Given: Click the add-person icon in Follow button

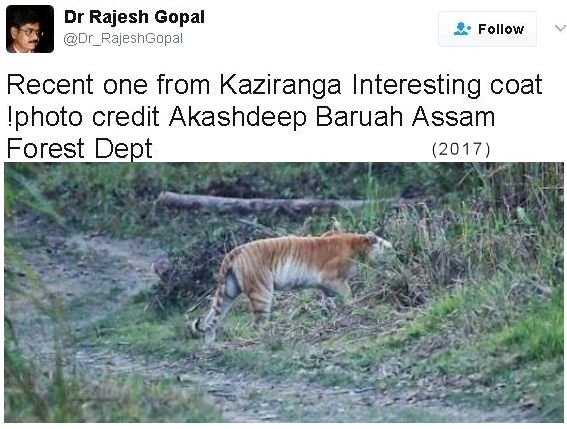Looking at the screenshot, I should coord(462,29).
